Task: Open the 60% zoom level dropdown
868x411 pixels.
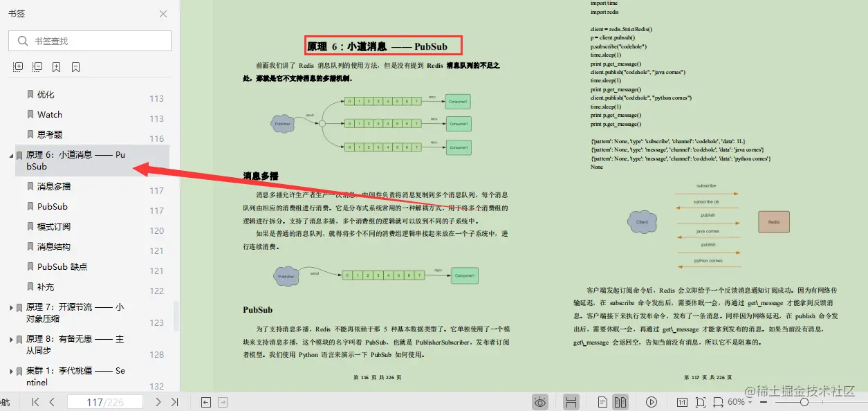Action: 739,401
